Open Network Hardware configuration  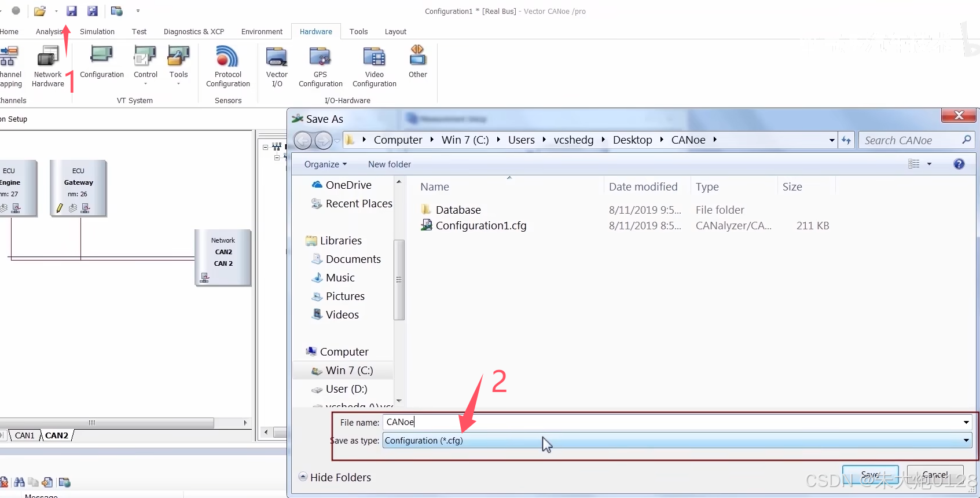(x=48, y=67)
